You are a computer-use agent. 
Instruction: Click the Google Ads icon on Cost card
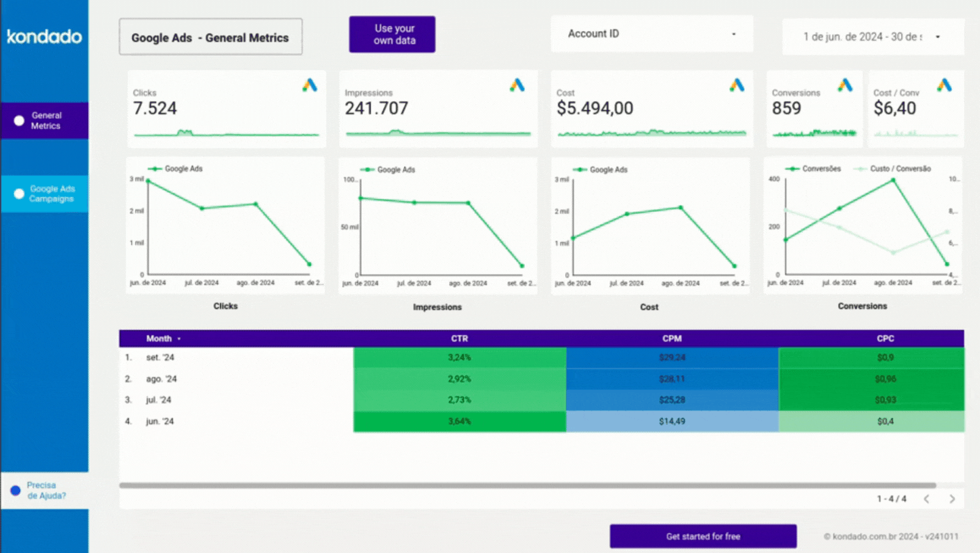pos(737,86)
